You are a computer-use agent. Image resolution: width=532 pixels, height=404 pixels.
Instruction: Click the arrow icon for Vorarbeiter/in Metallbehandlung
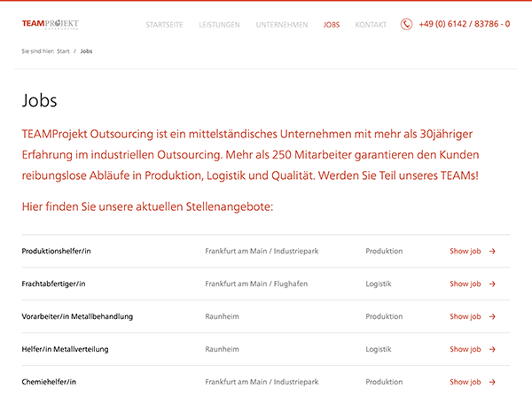492,316
